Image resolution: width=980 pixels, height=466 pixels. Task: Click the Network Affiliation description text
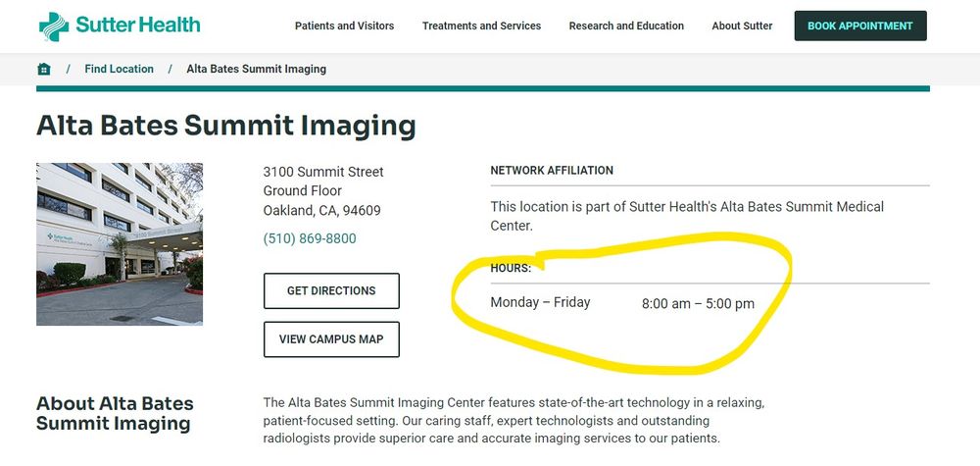point(686,216)
